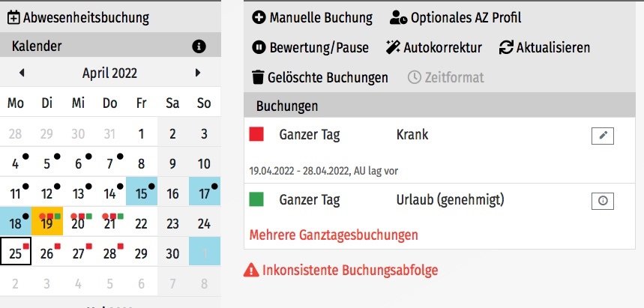Go to previous month arrow
Viewport: 644px width, 308px height.
click(22, 73)
